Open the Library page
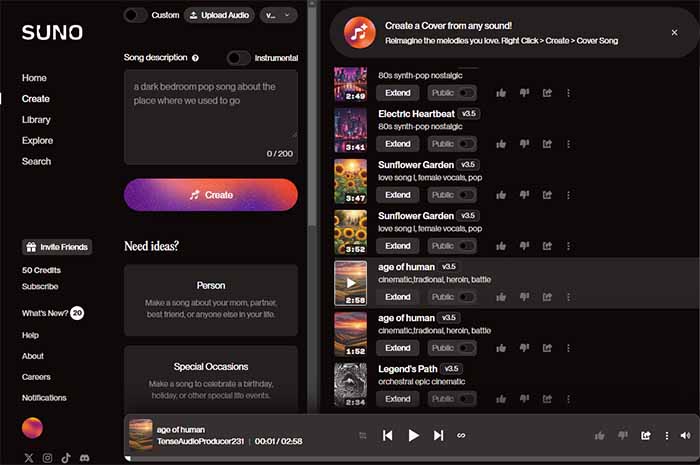700x465 pixels. 36,120
